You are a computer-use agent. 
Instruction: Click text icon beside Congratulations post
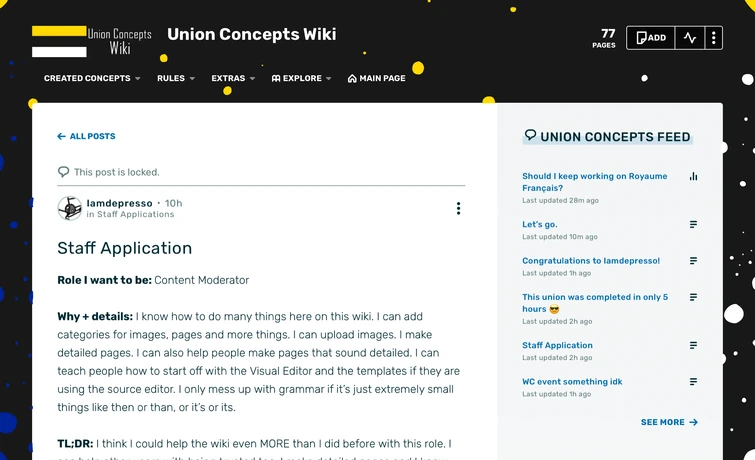693,261
